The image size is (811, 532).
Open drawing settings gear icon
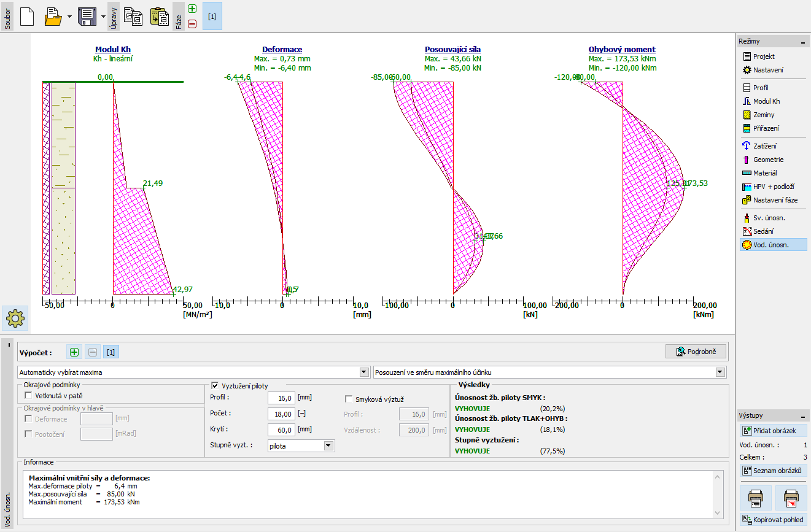click(15, 318)
